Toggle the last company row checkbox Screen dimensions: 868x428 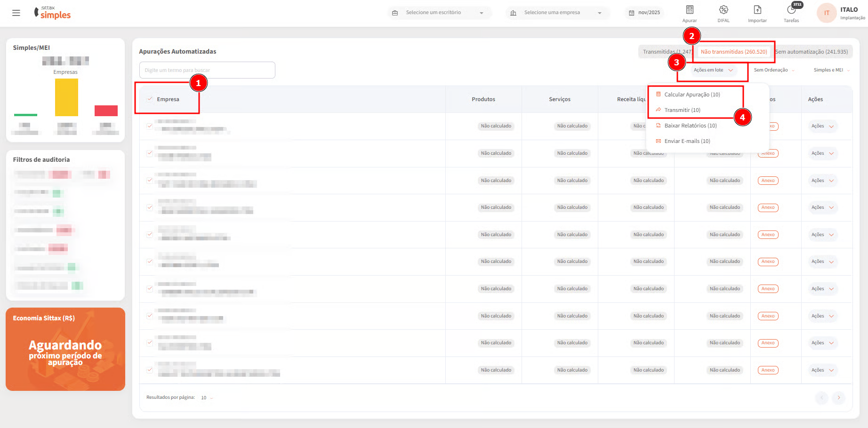point(150,370)
